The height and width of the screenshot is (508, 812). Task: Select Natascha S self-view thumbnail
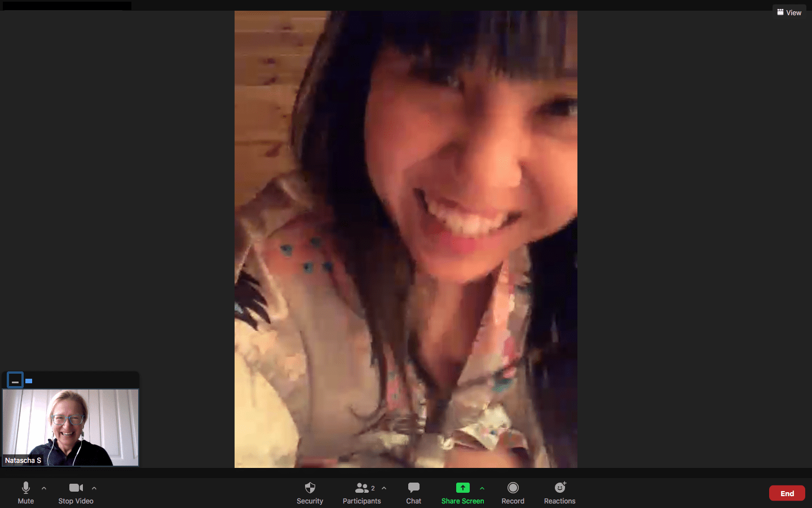[70, 423]
